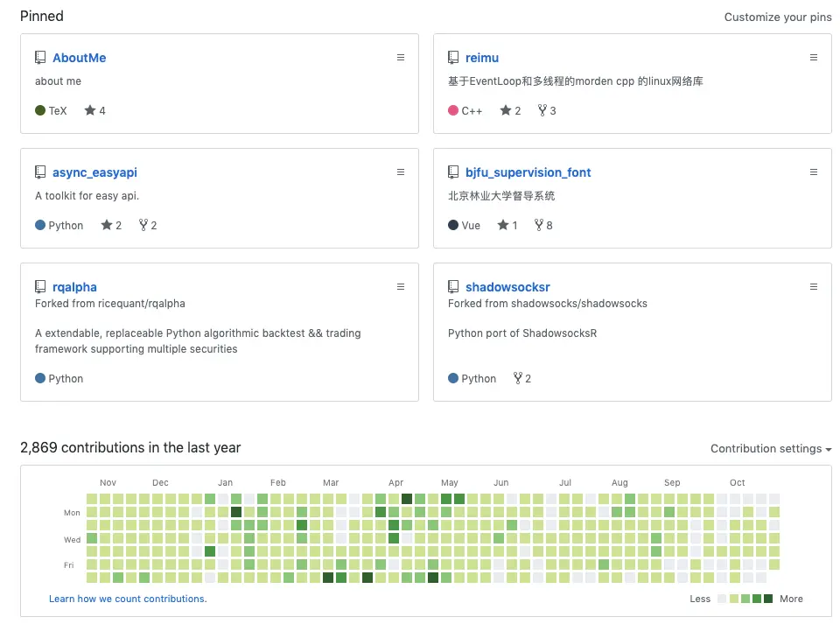Screen dimensions: 840x624
Task: Click the star icon on async_easyapi card
Action: click(105, 225)
